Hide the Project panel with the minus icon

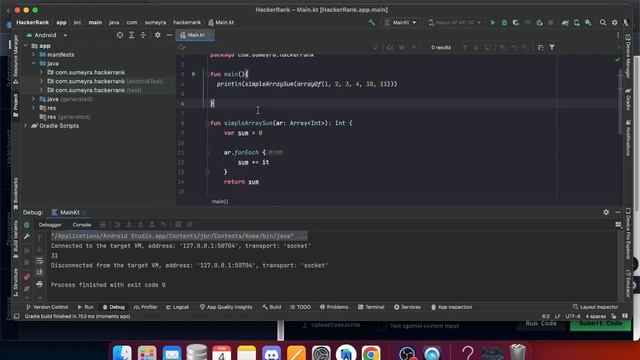pyautogui.click(x=169, y=35)
